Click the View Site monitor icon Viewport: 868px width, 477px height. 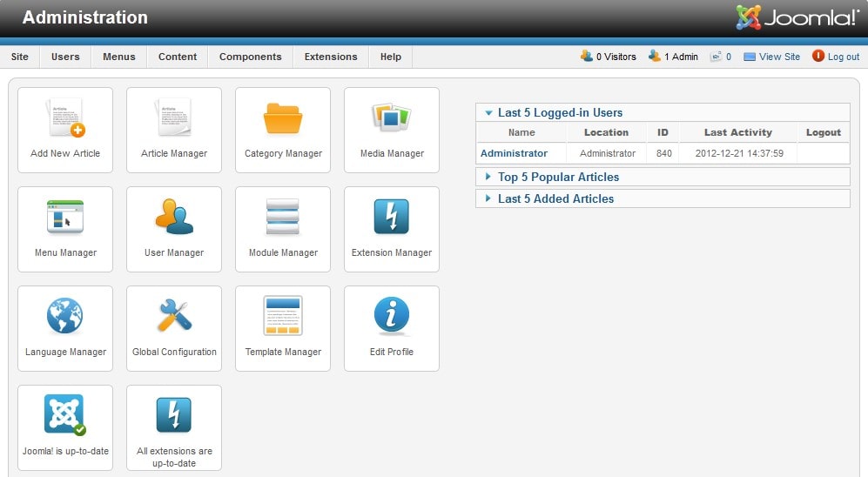(x=750, y=57)
